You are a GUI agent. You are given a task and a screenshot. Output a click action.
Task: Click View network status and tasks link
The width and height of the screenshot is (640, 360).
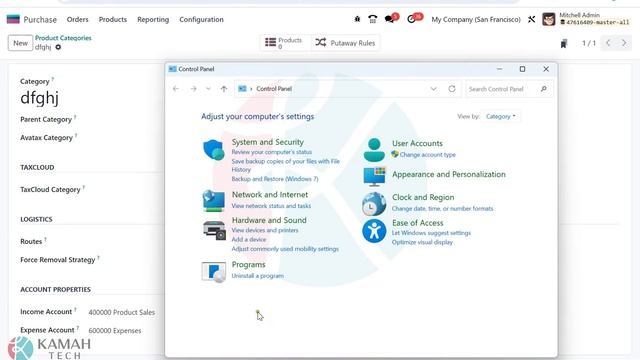click(x=271, y=206)
